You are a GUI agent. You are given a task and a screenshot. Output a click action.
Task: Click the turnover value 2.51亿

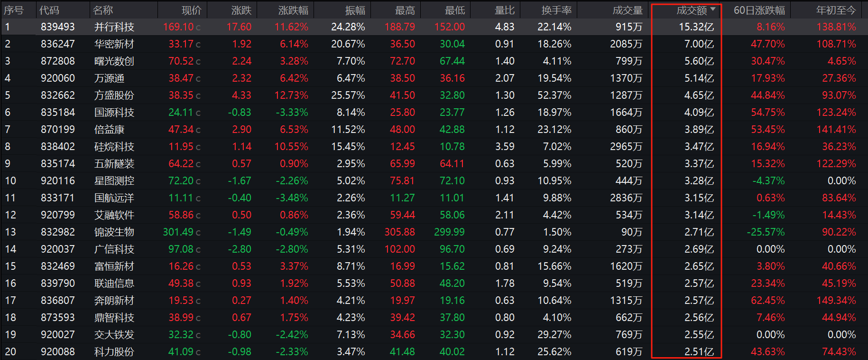(699, 352)
